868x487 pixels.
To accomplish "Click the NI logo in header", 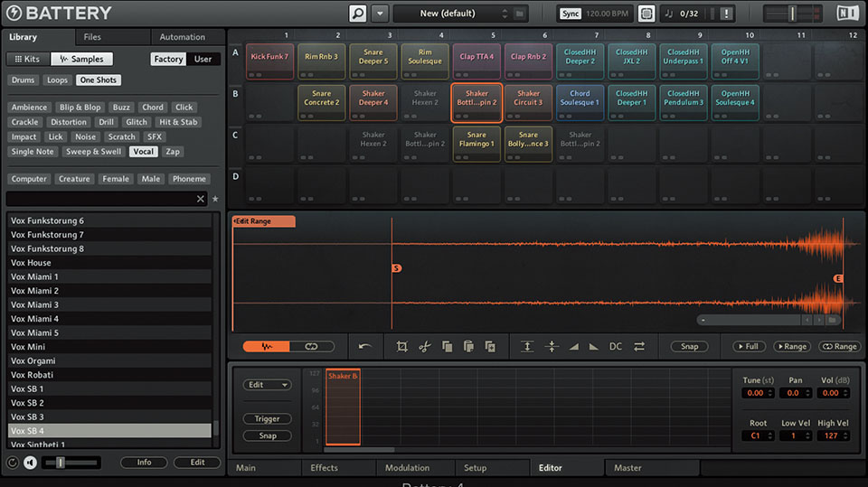I will coord(847,14).
